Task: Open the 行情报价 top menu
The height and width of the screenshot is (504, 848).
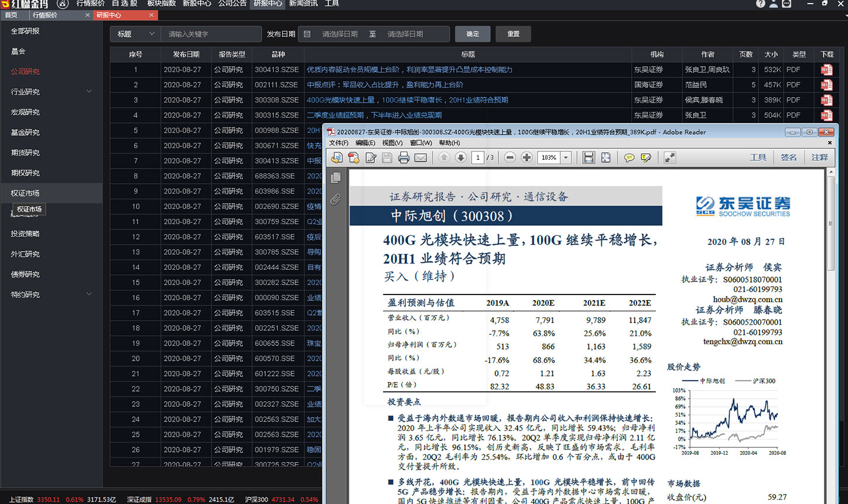Action: point(91,4)
